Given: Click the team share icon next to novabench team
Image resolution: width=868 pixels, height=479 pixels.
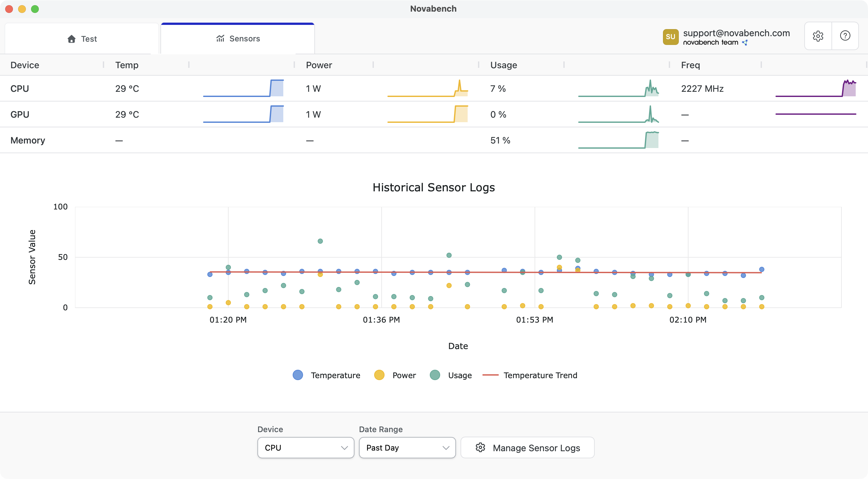Looking at the screenshot, I should (x=745, y=42).
